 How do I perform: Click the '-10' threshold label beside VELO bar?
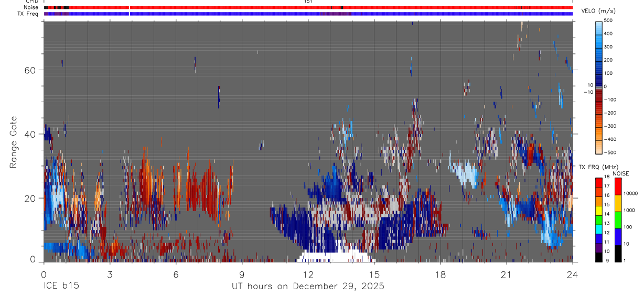click(588, 92)
